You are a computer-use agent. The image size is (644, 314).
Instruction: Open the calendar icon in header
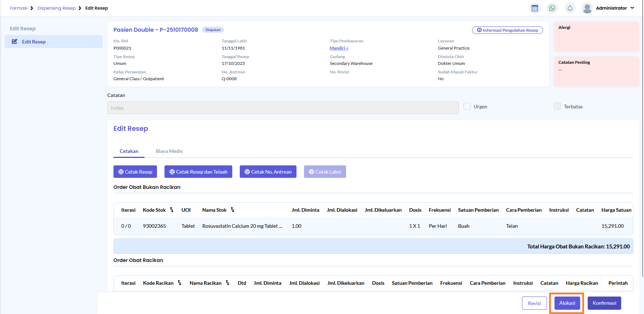(x=534, y=8)
